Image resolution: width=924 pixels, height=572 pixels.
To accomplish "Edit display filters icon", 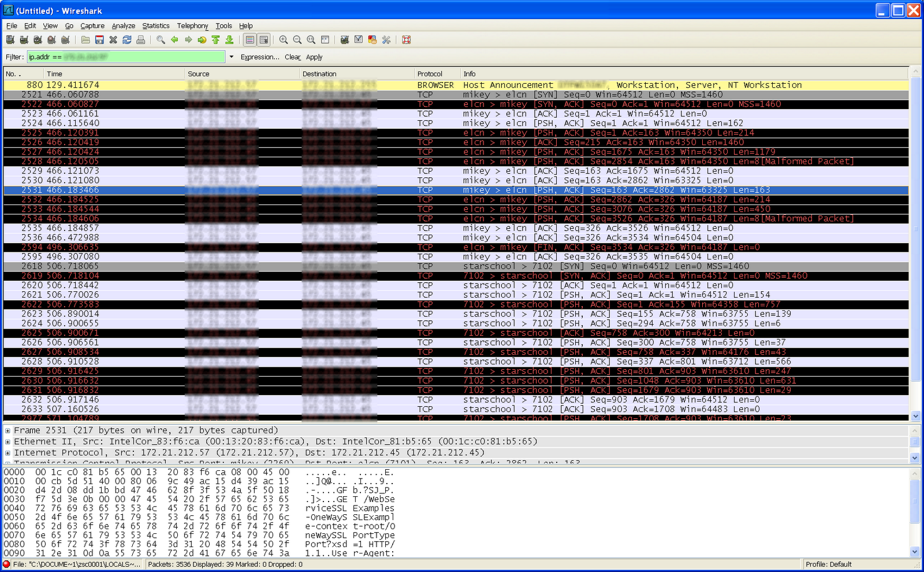I will pyautogui.click(x=359, y=40).
